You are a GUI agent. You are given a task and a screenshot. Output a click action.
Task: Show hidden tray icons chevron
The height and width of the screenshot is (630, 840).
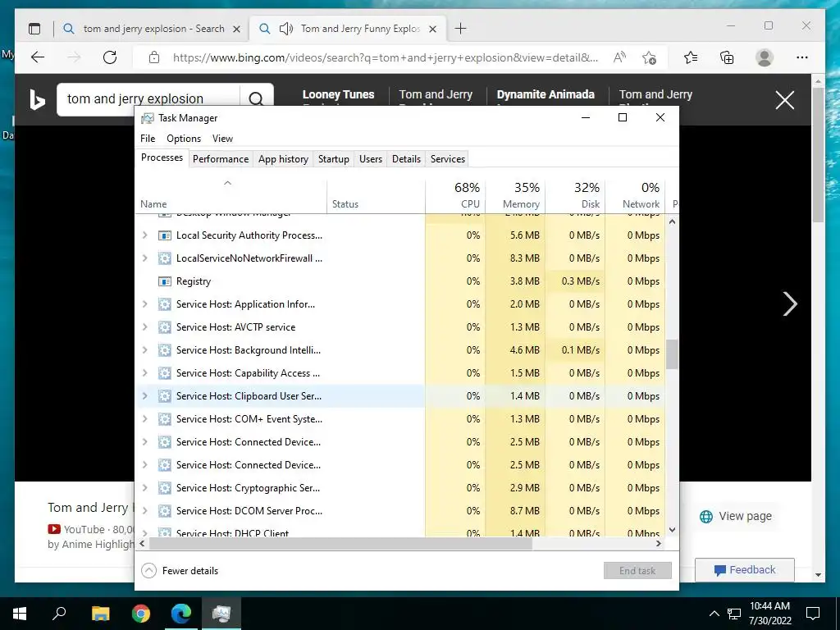(x=714, y=614)
